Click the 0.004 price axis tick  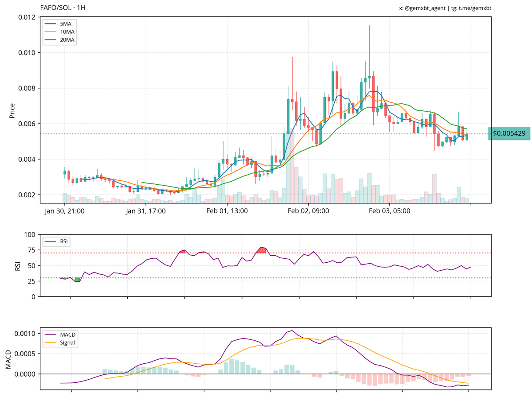[x=27, y=159]
